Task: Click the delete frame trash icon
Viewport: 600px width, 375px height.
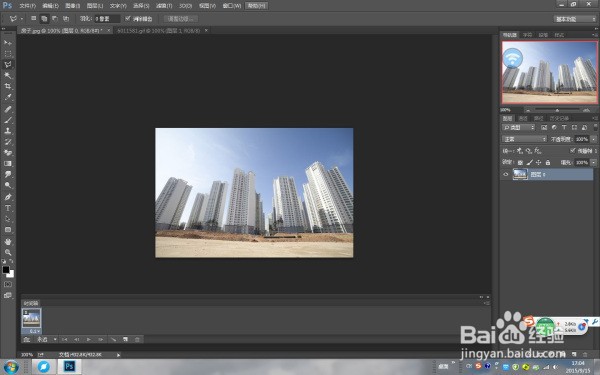Action: point(137,339)
